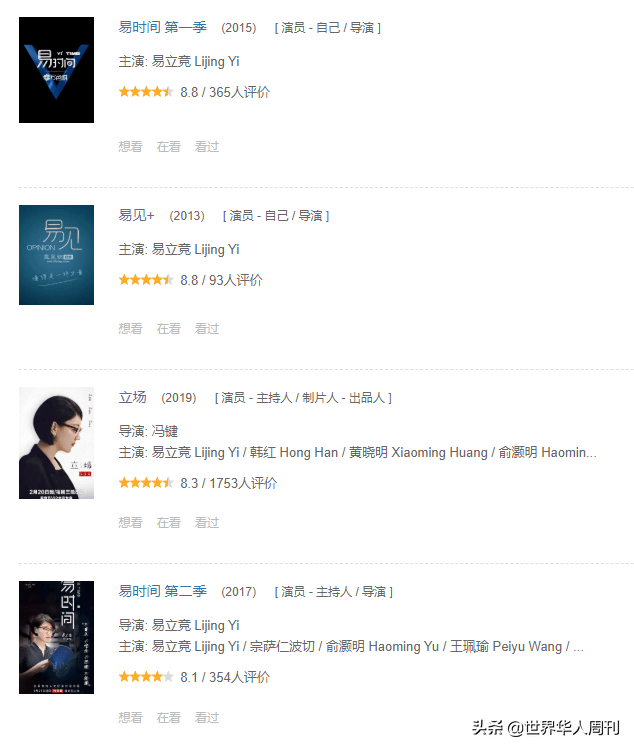Screen dimensions: 634x750
Task: Mark 易见+ as 看过
Action: click(x=207, y=329)
